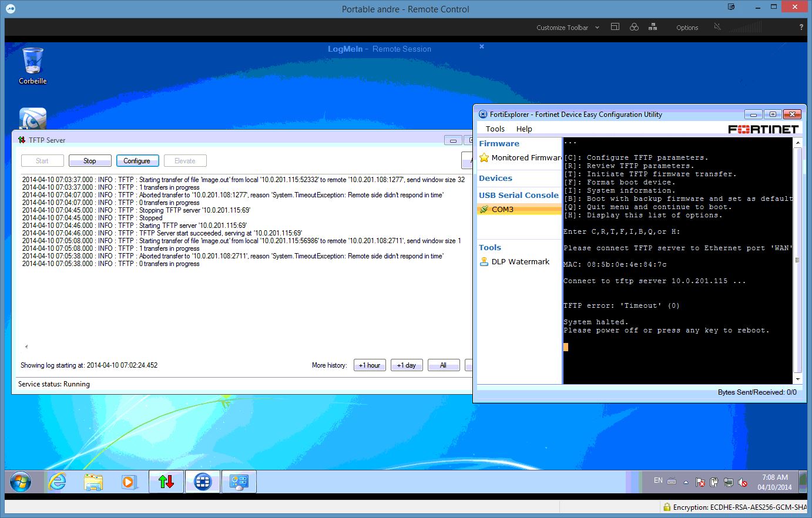Select COM3 under USB Serial Console
The height and width of the screenshot is (518, 812).
502,209
